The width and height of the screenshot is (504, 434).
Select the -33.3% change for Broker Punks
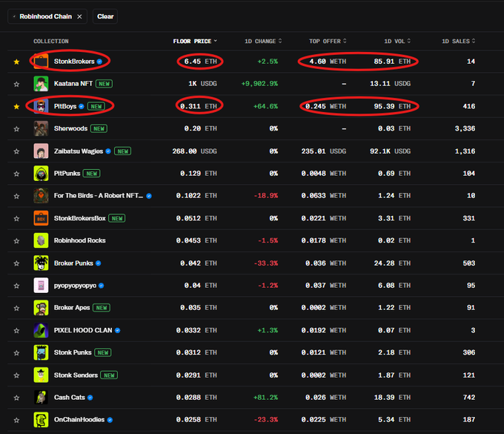pyautogui.click(x=266, y=263)
